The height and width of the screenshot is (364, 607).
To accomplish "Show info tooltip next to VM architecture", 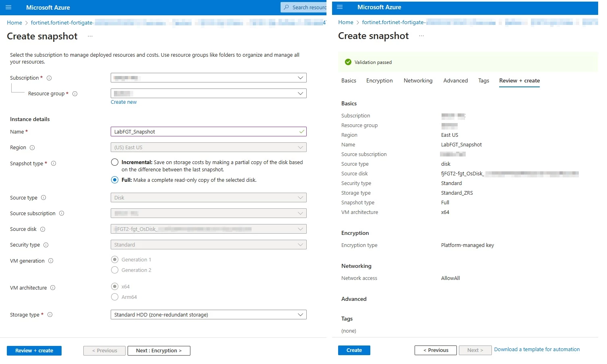I will [53, 288].
